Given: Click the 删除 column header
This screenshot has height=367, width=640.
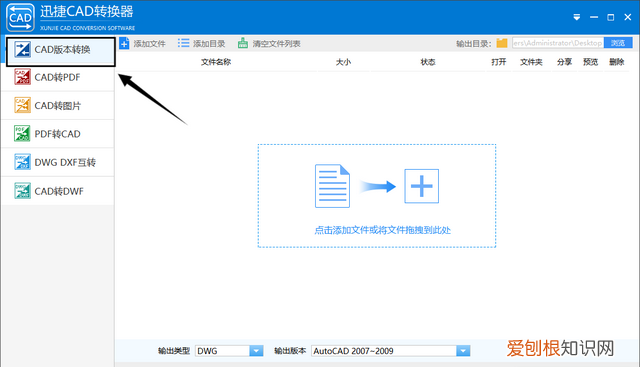Looking at the screenshot, I should pyautogui.click(x=617, y=62).
